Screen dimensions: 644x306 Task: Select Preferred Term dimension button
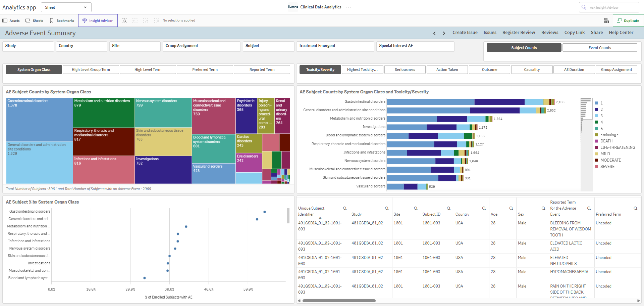[205, 70]
